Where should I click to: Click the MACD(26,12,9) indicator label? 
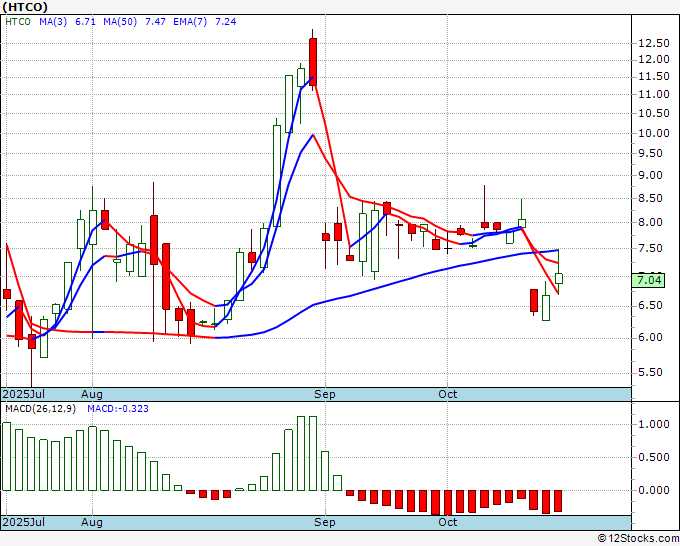tap(40, 409)
